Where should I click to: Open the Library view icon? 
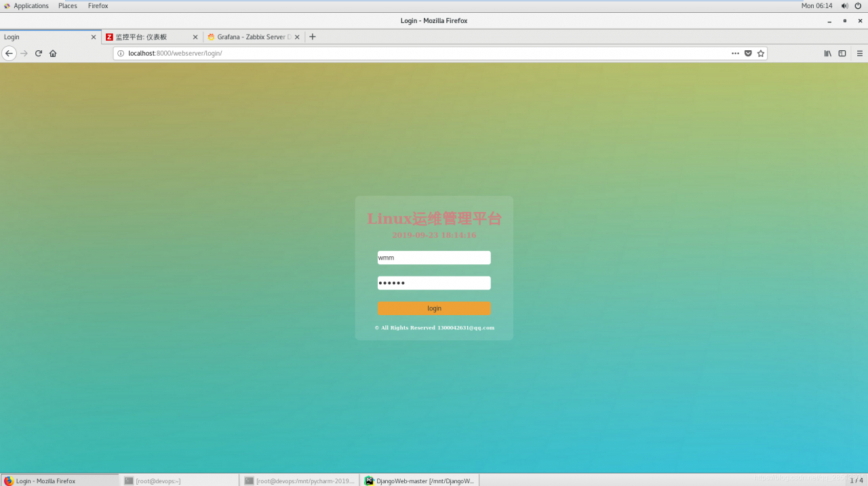point(828,53)
